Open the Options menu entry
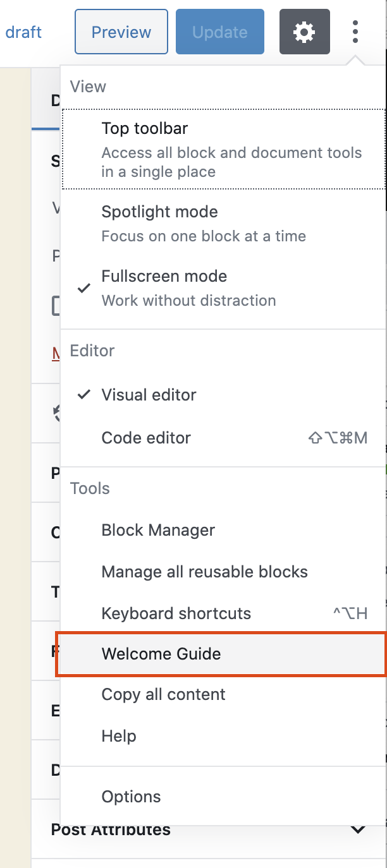Viewport: 387px width, 868px height. [x=131, y=797]
